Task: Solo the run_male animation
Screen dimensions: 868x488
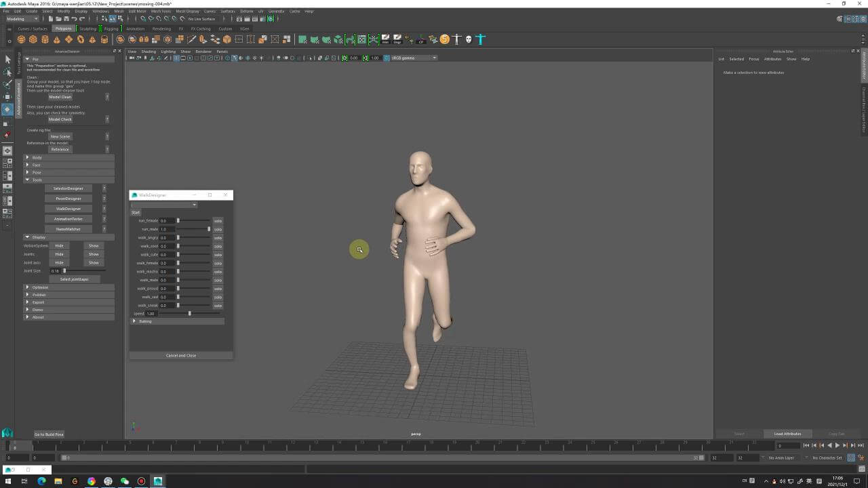Action: coord(218,229)
